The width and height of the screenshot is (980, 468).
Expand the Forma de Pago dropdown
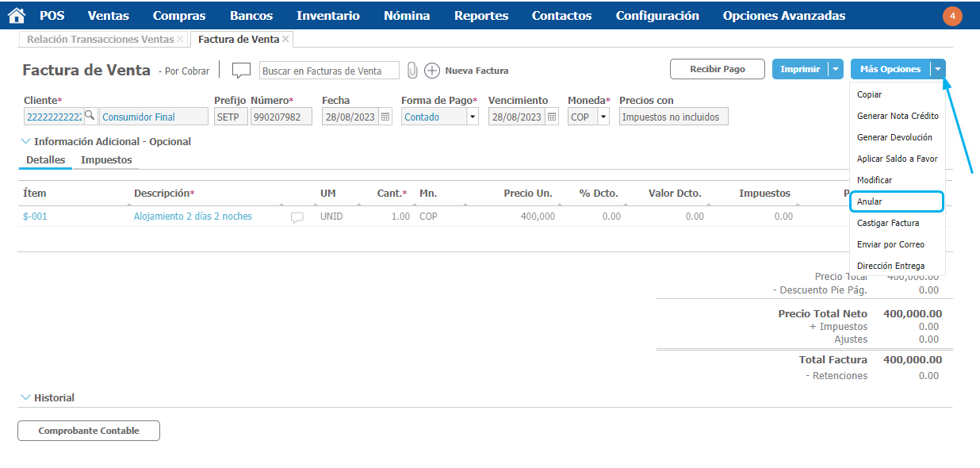point(473,117)
